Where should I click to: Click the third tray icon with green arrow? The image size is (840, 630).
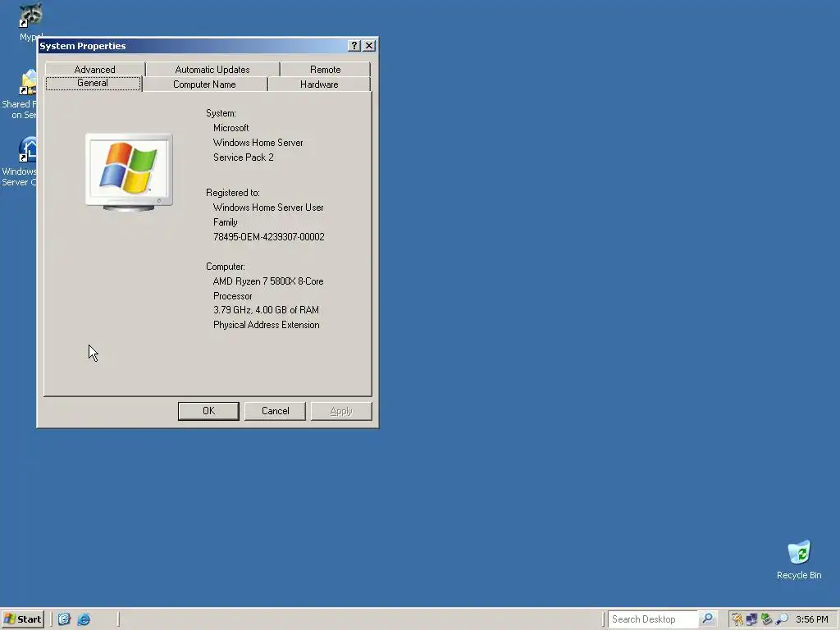767,619
